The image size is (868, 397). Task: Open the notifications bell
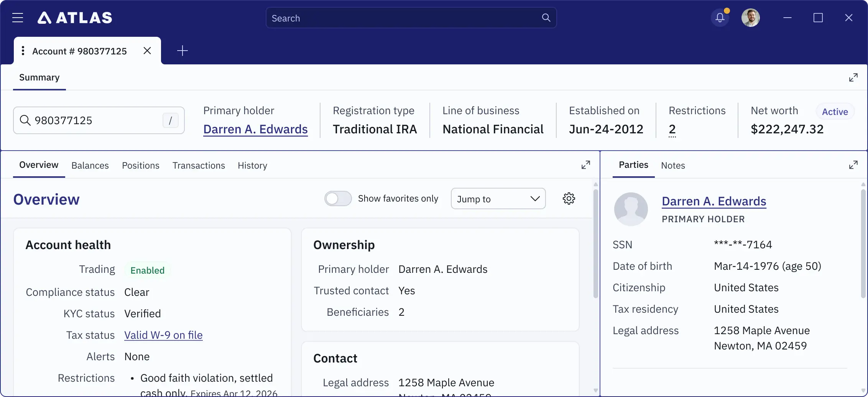click(x=720, y=18)
